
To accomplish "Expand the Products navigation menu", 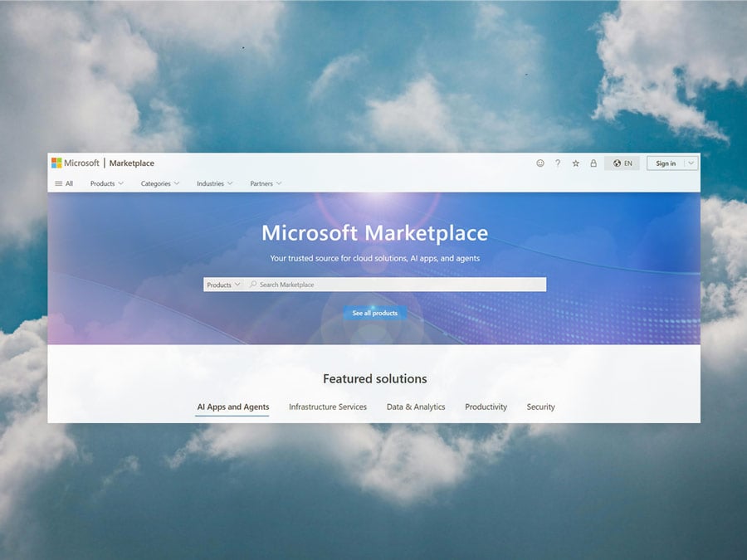I will 106,183.
